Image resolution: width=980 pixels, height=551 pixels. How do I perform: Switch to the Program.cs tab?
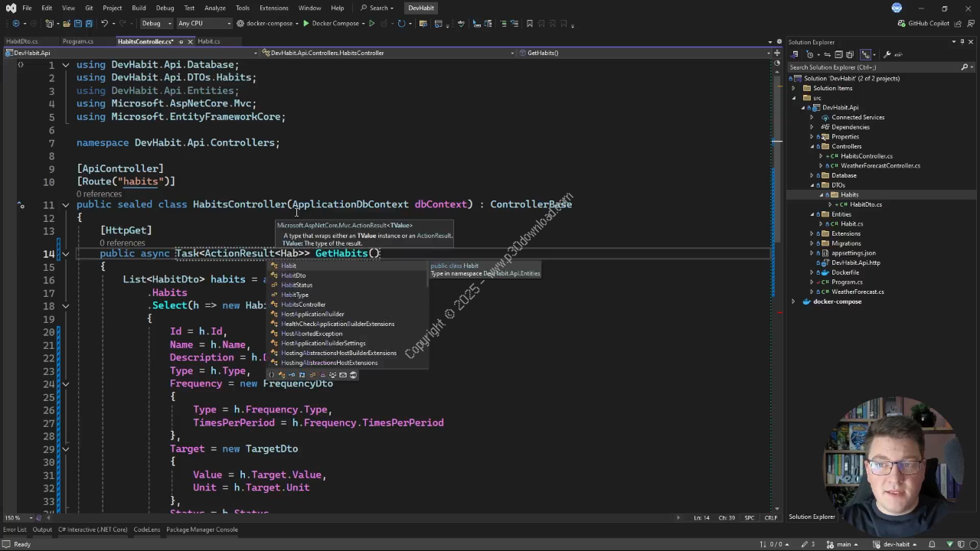[x=77, y=41]
